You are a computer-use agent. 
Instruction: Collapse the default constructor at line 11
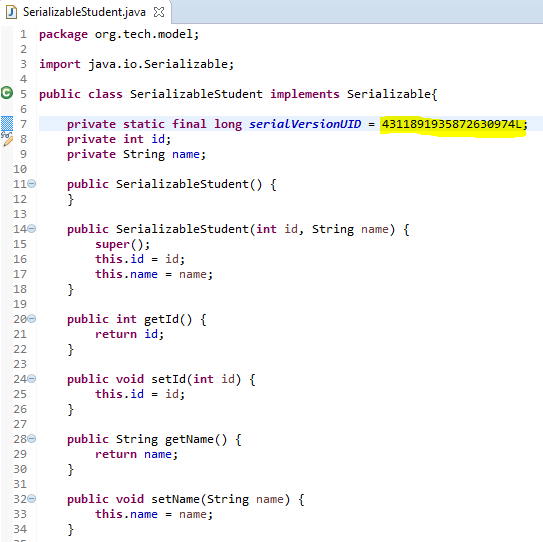click(32, 184)
